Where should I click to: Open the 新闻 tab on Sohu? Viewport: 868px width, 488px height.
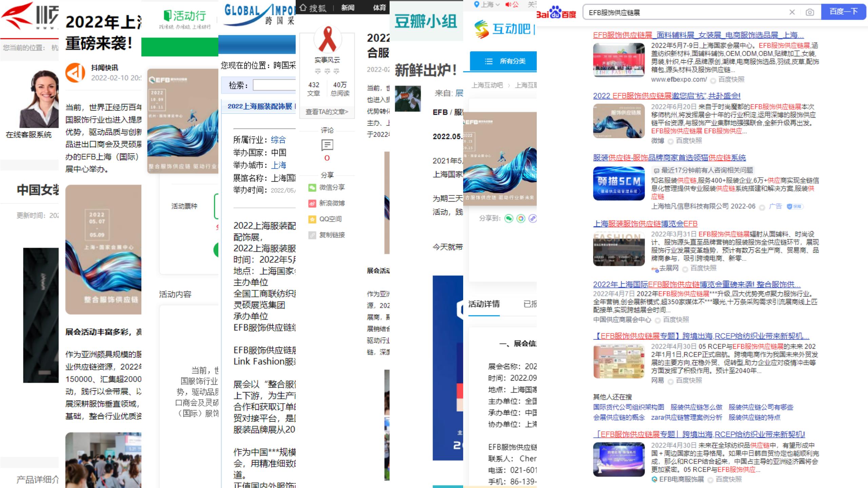[348, 8]
